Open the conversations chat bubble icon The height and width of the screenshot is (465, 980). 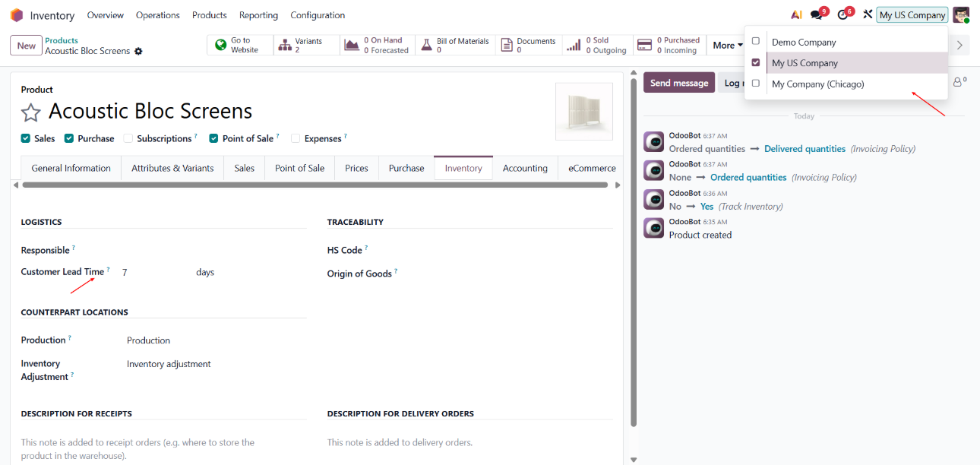tap(817, 14)
